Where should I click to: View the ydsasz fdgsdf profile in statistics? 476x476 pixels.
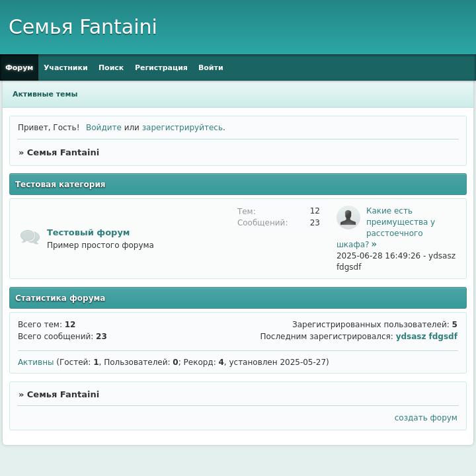(x=426, y=337)
